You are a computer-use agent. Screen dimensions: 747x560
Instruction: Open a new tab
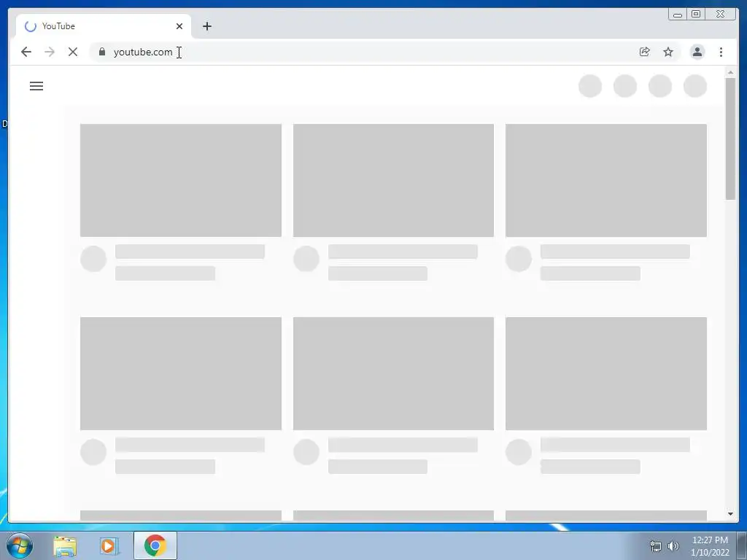tap(206, 26)
